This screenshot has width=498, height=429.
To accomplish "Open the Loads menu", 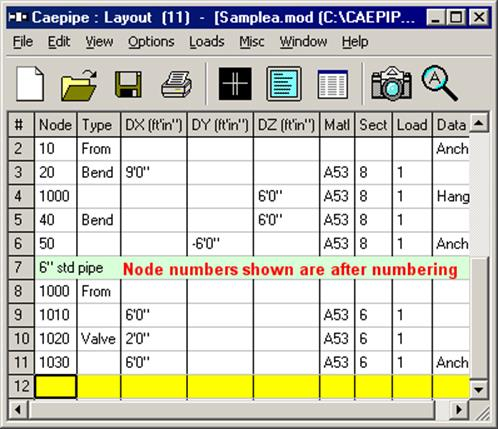I will [x=207, y=42].
